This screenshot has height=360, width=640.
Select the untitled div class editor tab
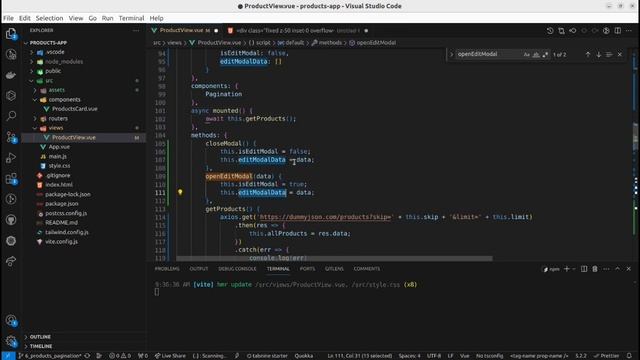click(x=298, y=31)
